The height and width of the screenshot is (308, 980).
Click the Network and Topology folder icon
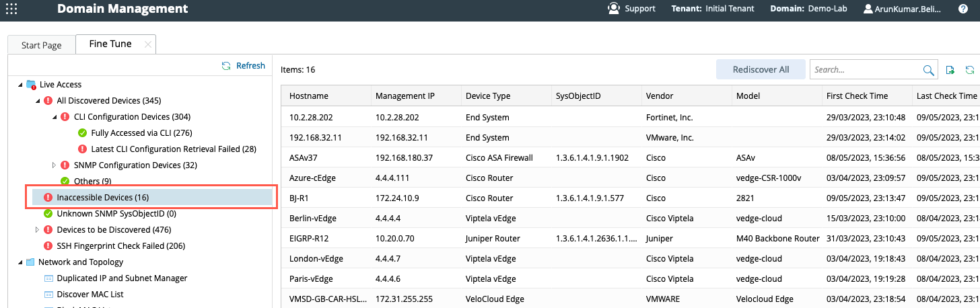click(30, 262)
